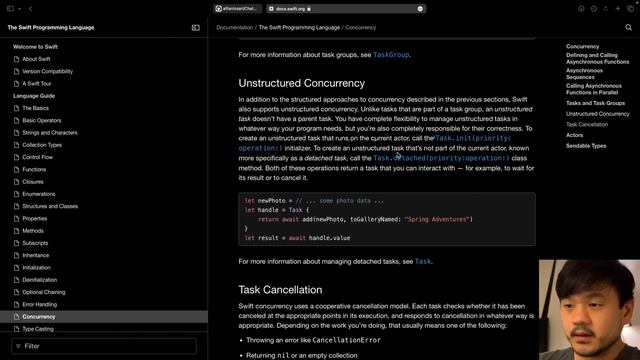
Task: Focus the Filter text field
Action: 104,346
